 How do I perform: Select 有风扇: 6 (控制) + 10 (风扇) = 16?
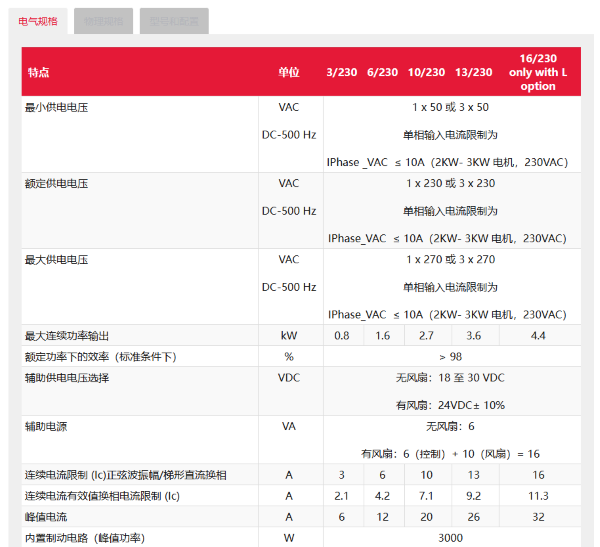tap(450, 454)
